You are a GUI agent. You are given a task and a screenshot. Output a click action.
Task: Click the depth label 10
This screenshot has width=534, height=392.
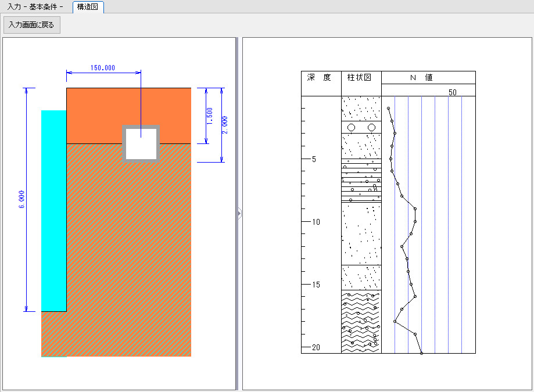pos(316,222)
